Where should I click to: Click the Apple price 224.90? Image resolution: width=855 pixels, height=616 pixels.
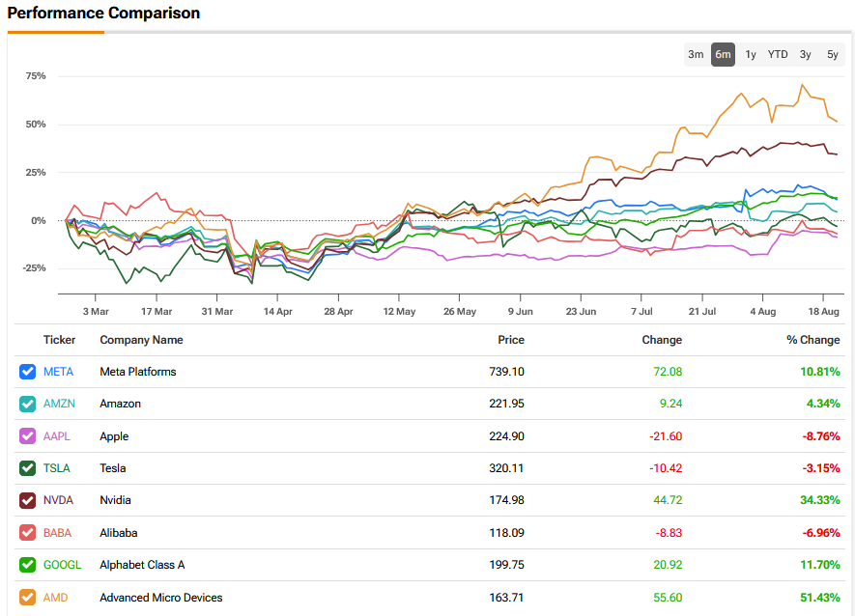(x=506, y=436)
